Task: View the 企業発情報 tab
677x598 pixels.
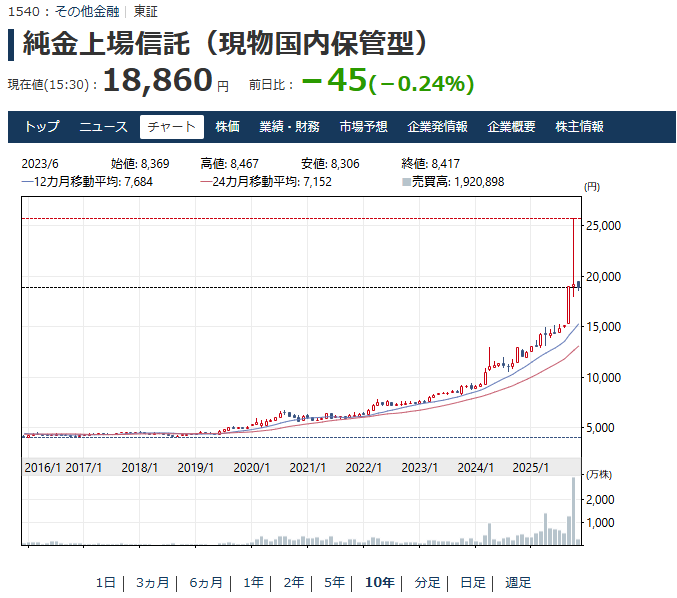Action: (437, 127)
